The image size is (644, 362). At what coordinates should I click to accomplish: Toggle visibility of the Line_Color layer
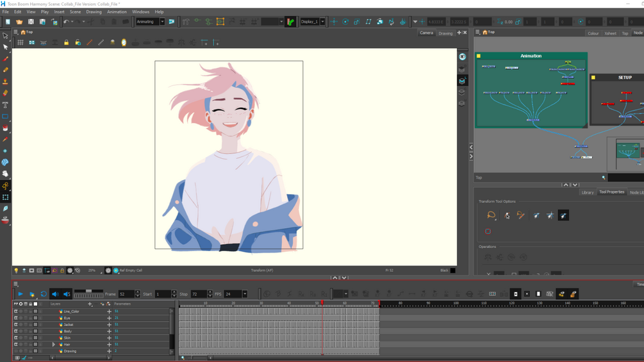16,311
